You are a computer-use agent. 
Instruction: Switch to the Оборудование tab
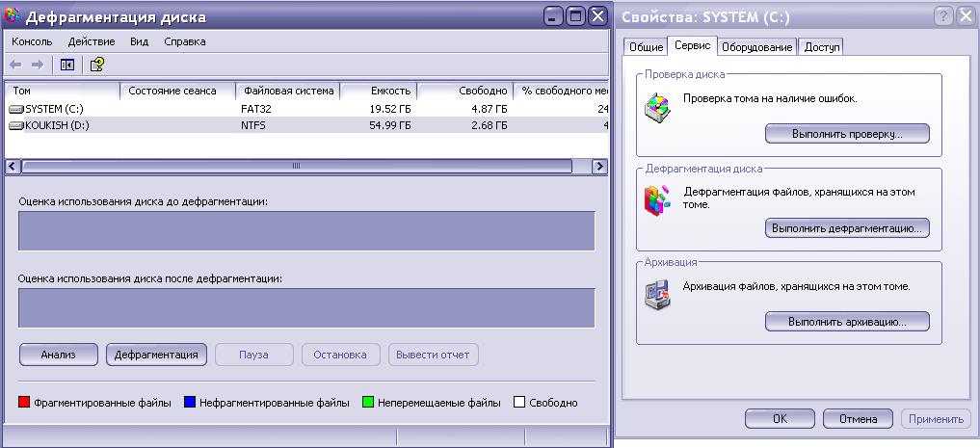(x=756, y=47)
